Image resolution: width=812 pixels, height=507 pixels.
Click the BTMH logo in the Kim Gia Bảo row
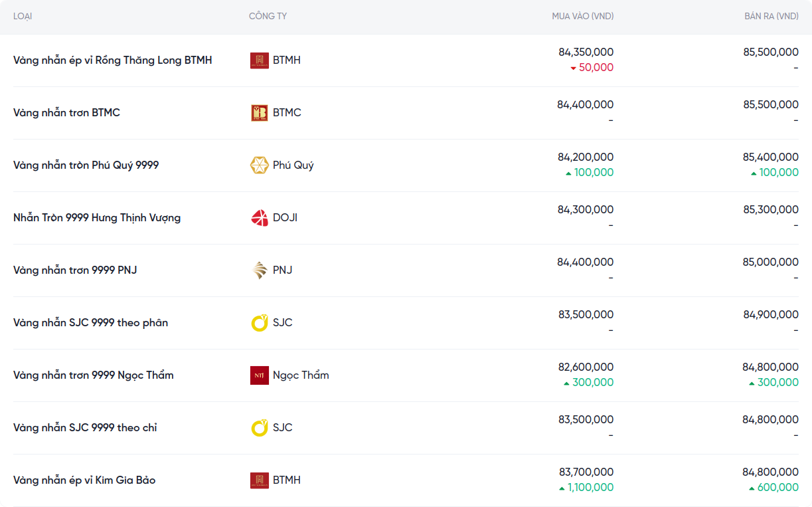(x=259, y=480)
